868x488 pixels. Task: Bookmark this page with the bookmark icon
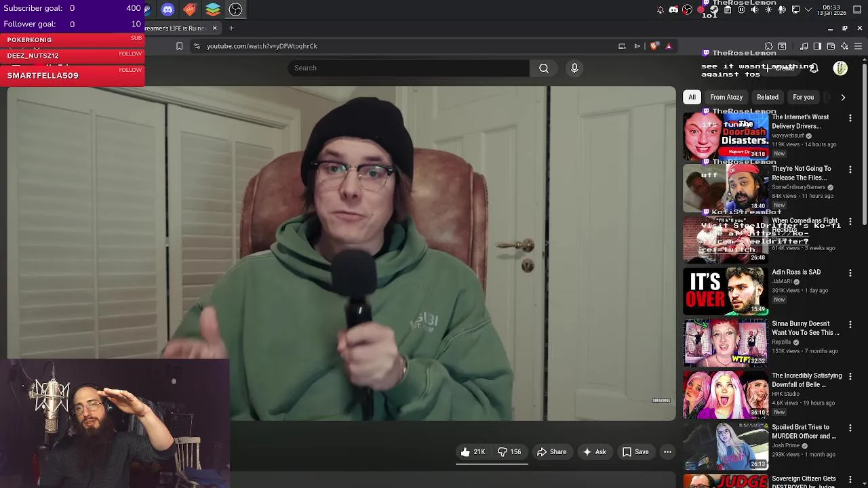point(179,46)
